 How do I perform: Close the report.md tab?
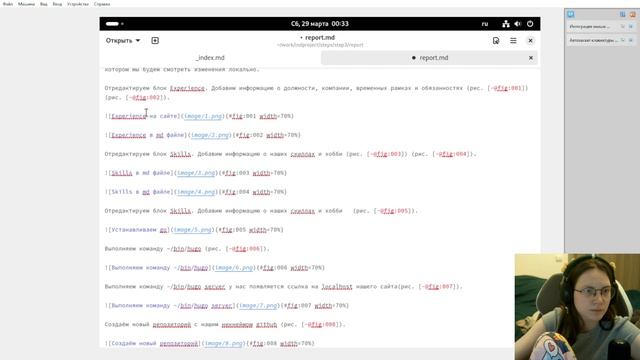pos(531,58)
